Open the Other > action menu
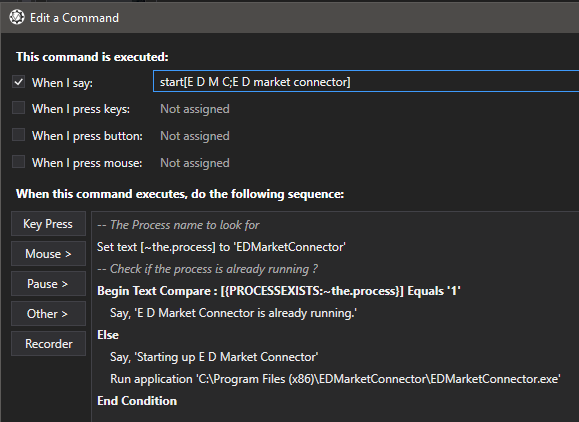This screenshot has width=579, height=422. (48, 313)
